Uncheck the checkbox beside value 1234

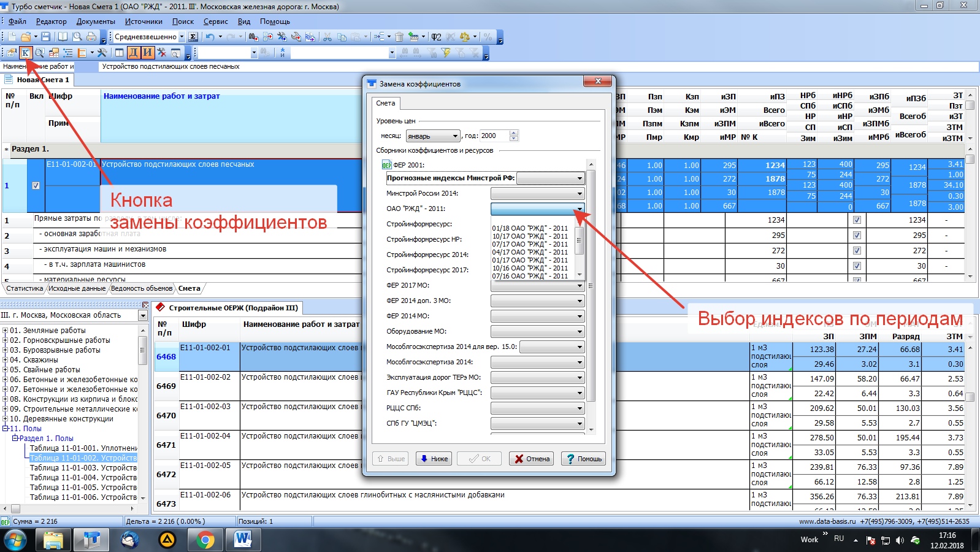pos(857,220)
